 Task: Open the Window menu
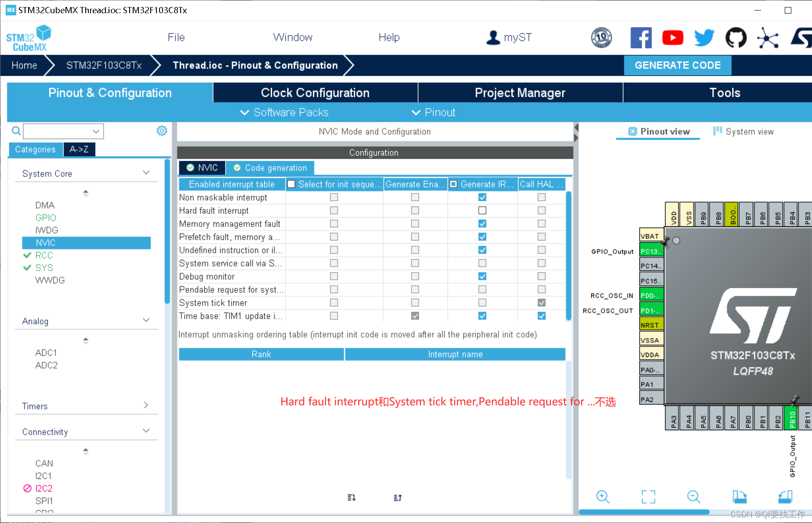click(293, 37)
